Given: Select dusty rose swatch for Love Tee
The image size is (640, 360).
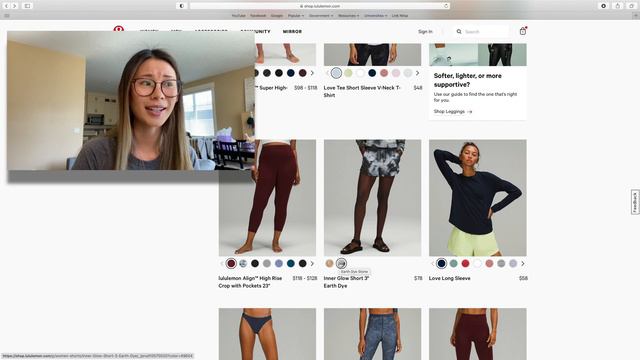Looking at the screenshot, I should (x=384, y=73).
